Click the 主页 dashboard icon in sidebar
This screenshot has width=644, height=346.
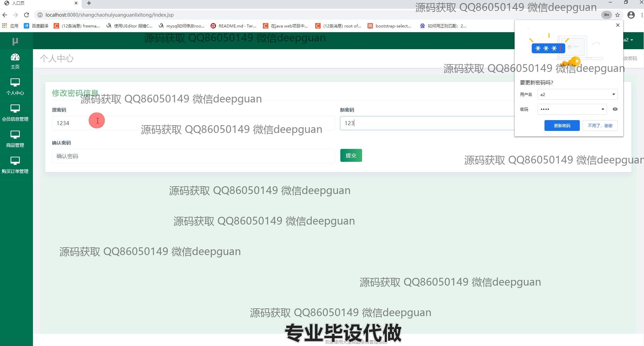click(x=15, y=57)
